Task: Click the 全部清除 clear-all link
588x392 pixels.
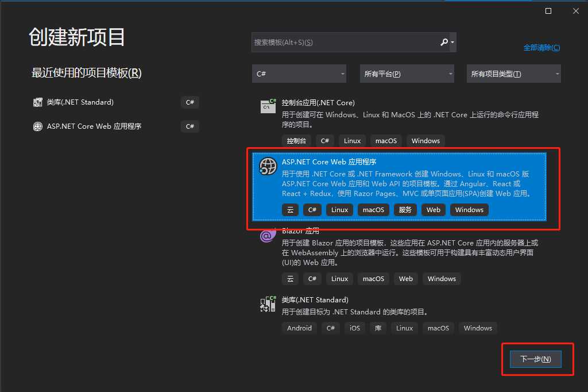Action: click(541, 48)
